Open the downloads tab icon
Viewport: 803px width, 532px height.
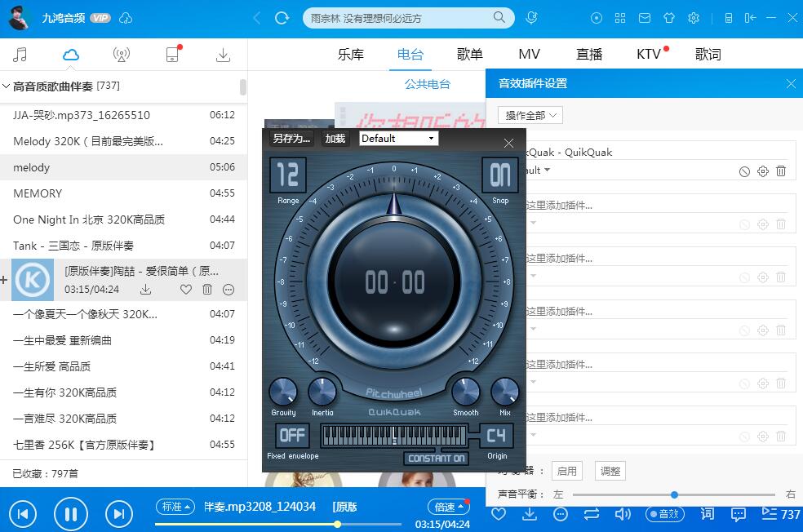coord(223,55)
